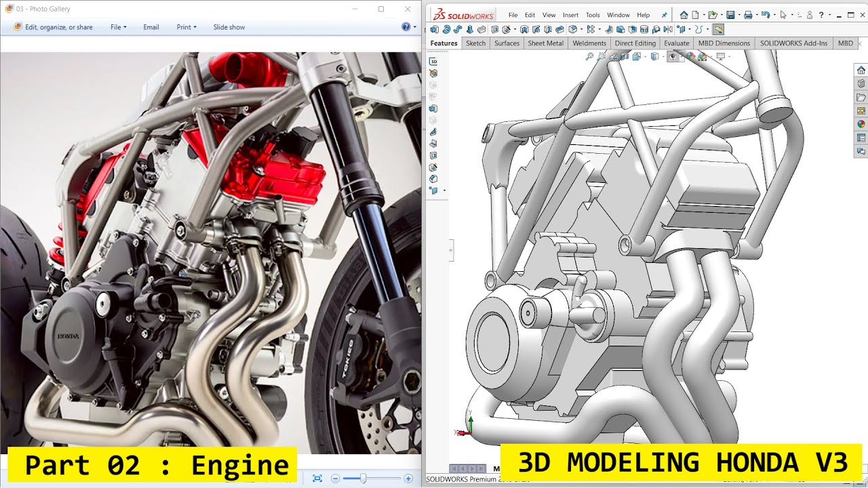Click the Photo Gallery help icon
This screenshot has height=488, width=868.
point(406,26)
